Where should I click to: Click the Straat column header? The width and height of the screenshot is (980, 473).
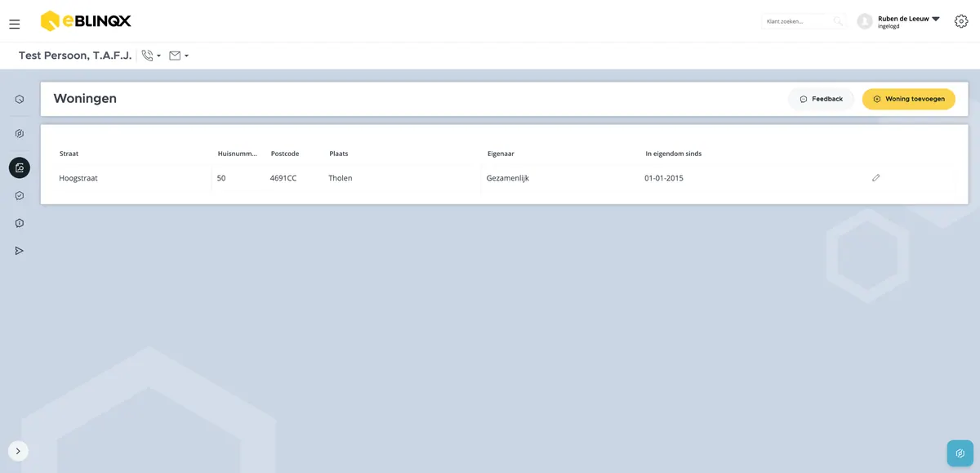pos(69,154)
